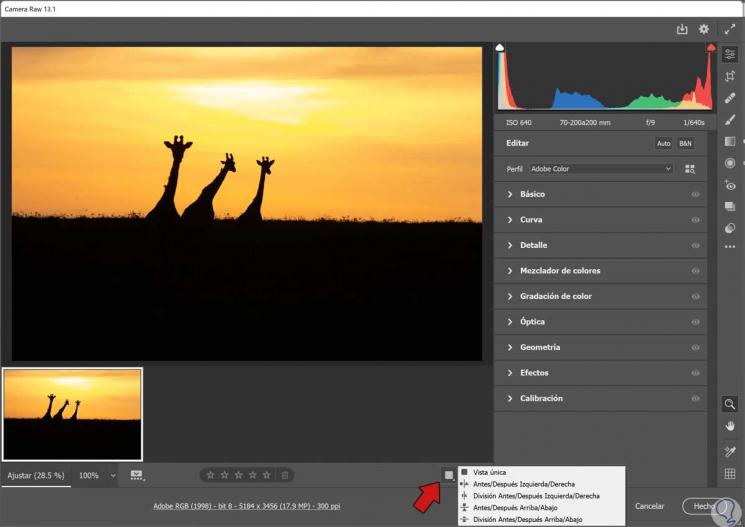745x527 pixels.
Task: Select the Red Eye removal tool
Action: pos(730,185)
